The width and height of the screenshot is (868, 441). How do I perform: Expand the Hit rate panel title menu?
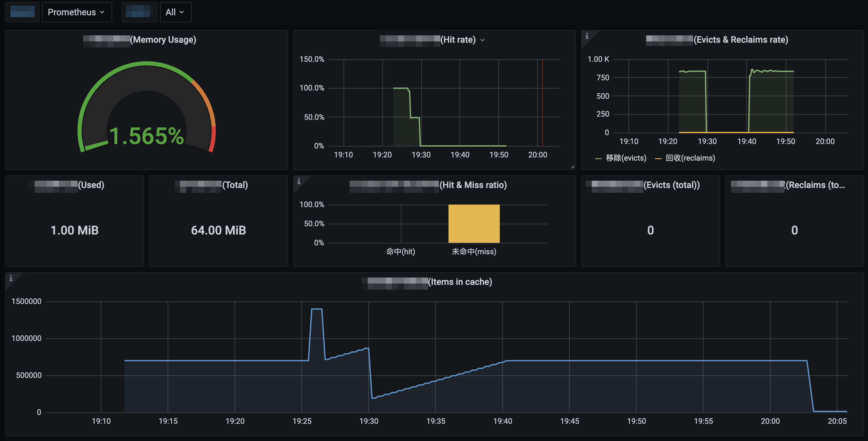click(482, 40)
